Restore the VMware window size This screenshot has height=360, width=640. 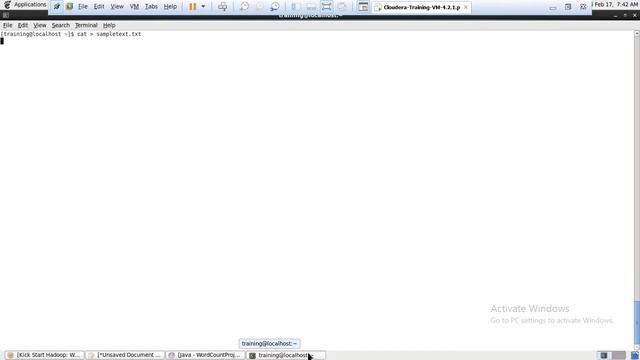click(568, 7)
